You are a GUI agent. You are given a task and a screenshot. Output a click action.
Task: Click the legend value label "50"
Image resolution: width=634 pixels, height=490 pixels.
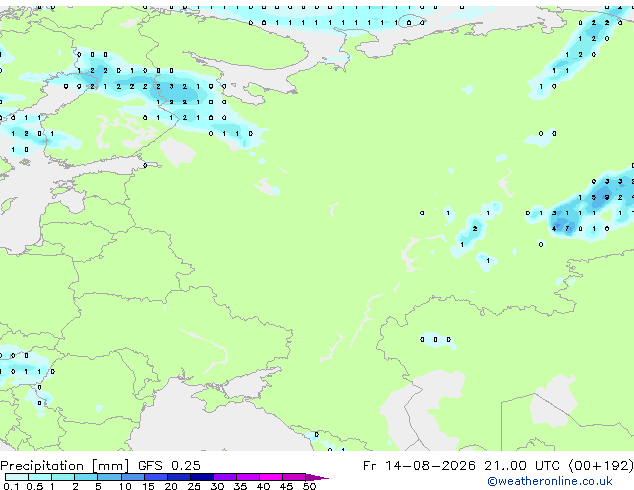coord(309,486)
